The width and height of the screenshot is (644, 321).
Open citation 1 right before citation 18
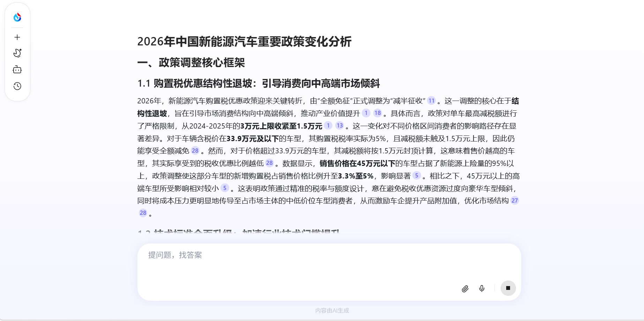(x=366, y=113)
